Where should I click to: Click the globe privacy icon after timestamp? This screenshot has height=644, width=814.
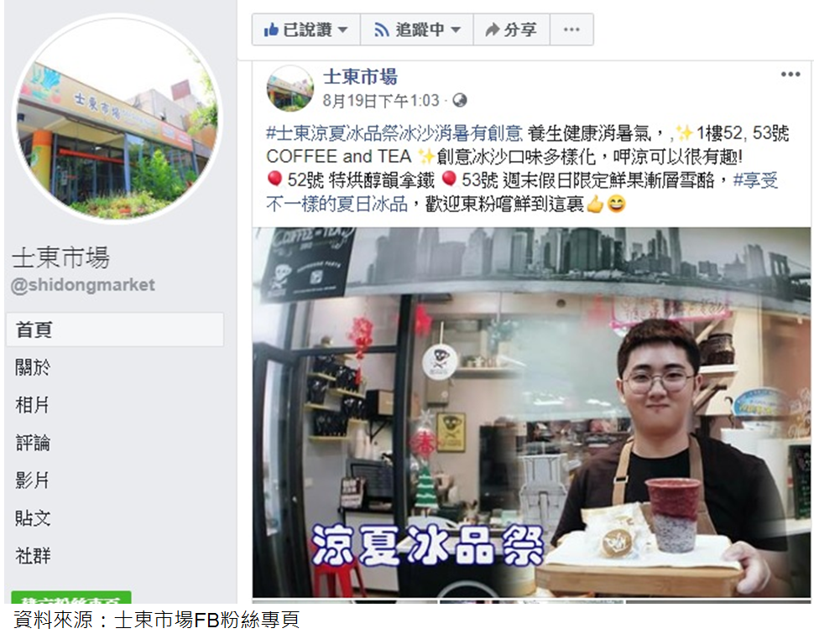[x=459, y=100]
